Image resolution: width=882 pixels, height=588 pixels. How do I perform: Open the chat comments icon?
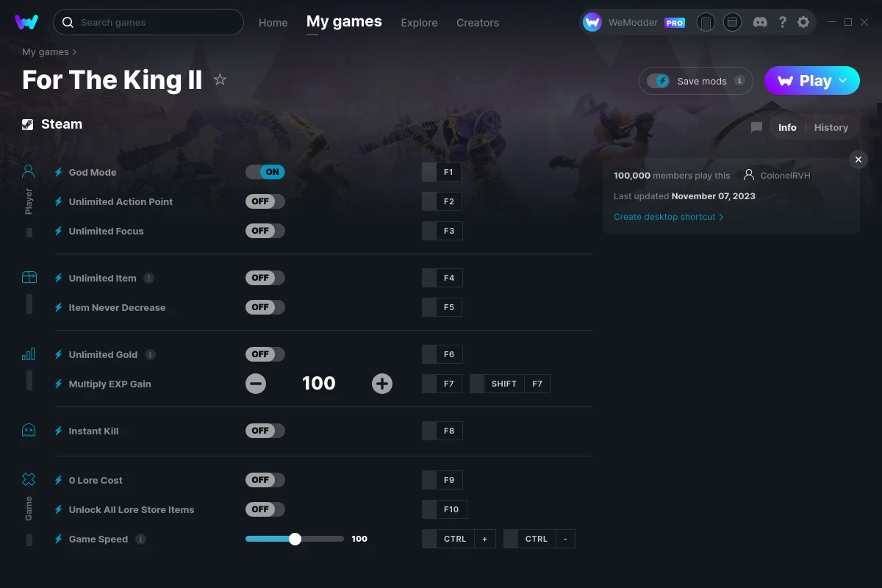pyautogui.click(x=756, y=127)
